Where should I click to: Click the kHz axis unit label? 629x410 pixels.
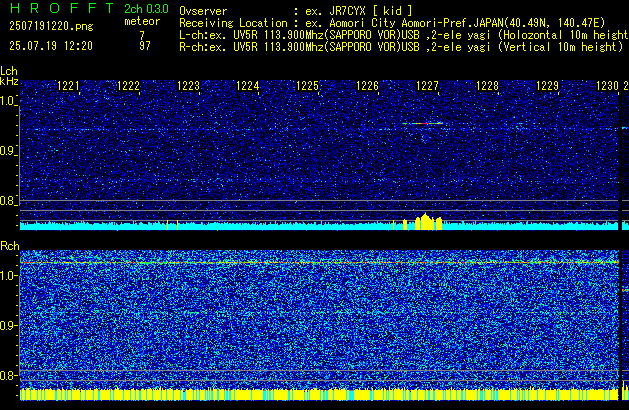tap(9, 81)
